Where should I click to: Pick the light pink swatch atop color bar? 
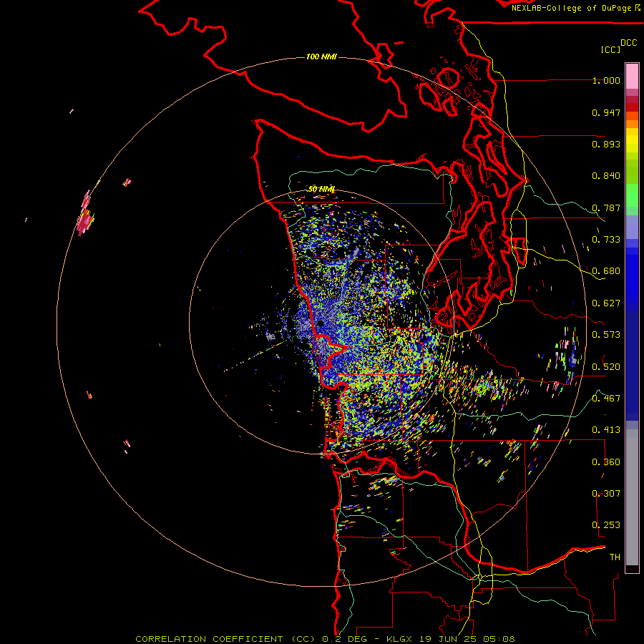632,77
